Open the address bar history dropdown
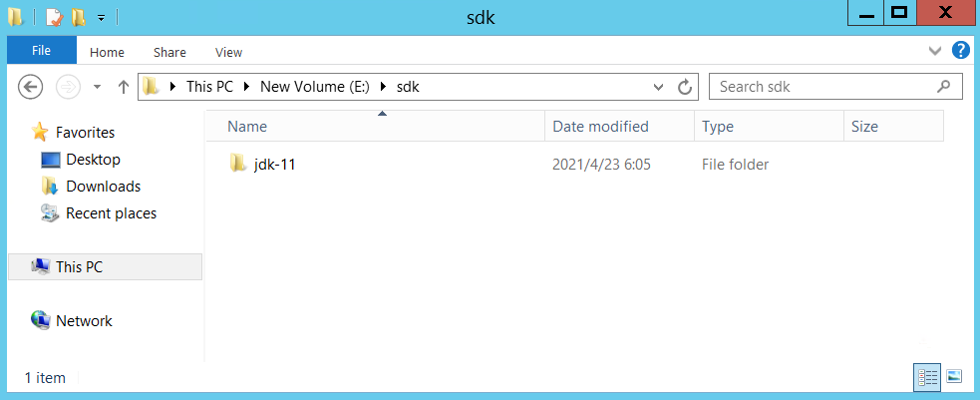Image resolution: width=980 pixels, height=400 pixels. click(x=658, y=87)
